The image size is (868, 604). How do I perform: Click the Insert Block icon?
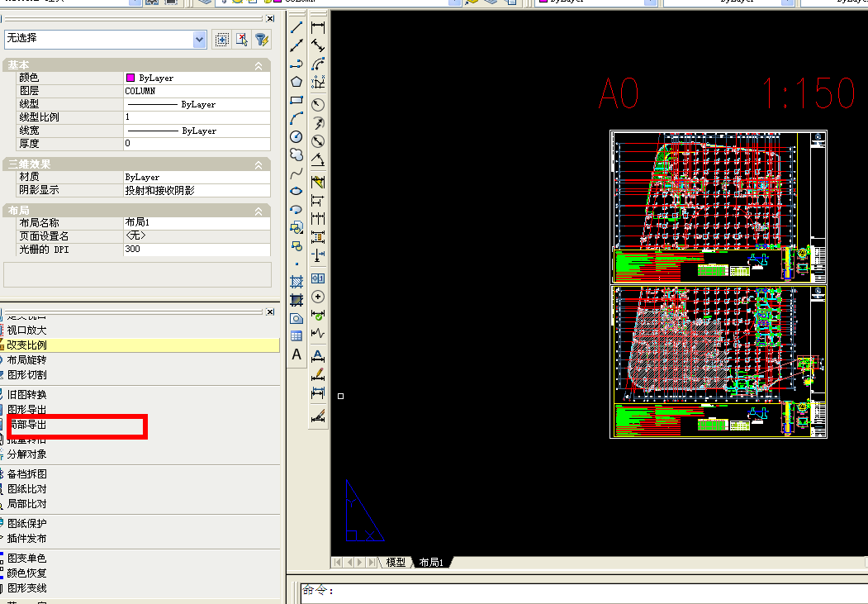[x=296, y=227]
